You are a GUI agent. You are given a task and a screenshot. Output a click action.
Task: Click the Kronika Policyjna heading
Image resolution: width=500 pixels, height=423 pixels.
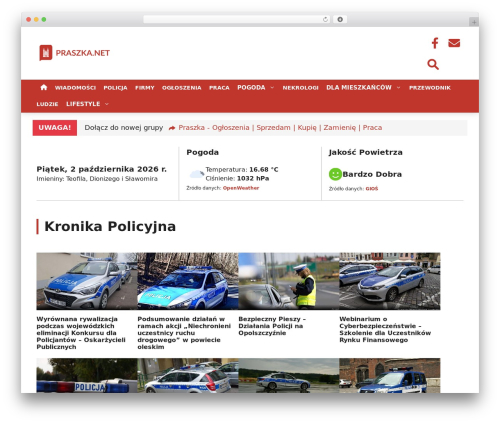110,226
